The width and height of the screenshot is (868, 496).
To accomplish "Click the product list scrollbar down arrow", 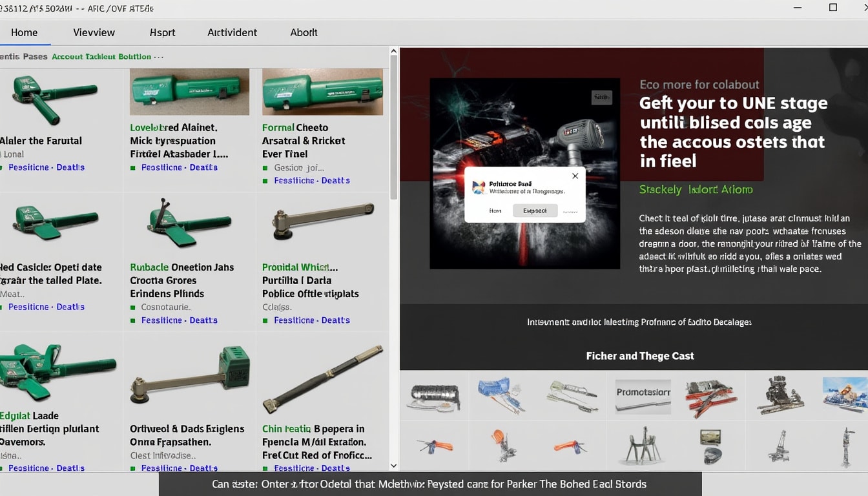I will pos(394,465).
